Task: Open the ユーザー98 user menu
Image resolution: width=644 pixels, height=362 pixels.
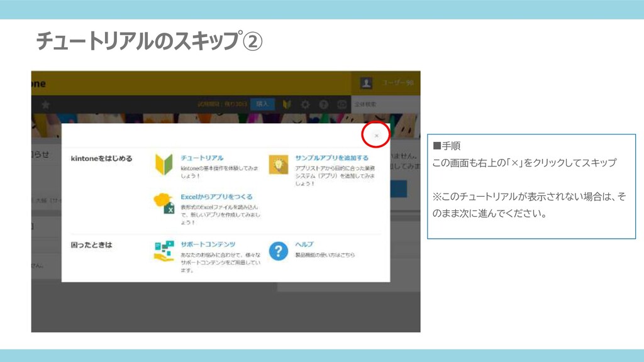Action: pos(397,83)
